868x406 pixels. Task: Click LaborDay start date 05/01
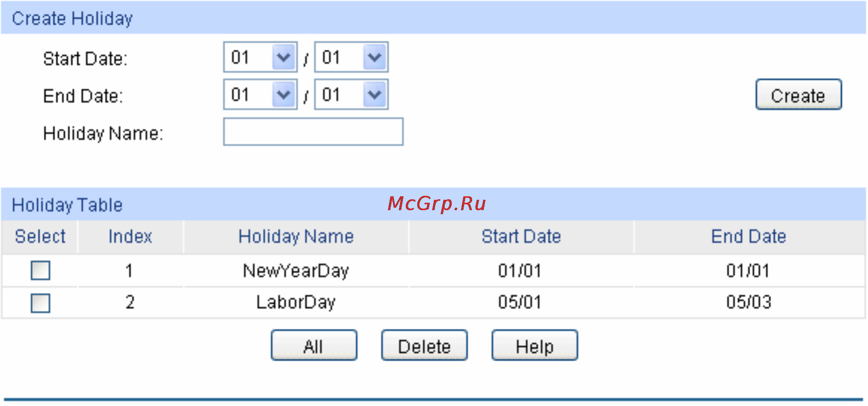(x=520, y=302)
